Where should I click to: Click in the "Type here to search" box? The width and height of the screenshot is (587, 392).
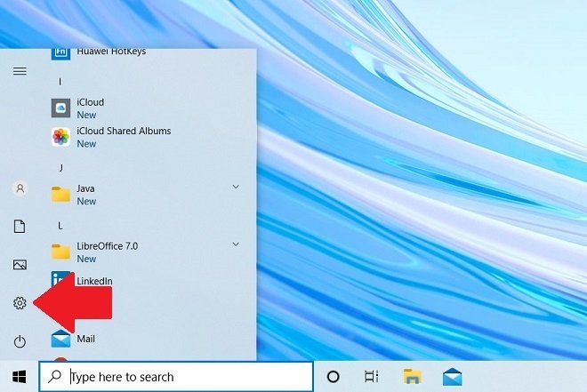(176, 377)
